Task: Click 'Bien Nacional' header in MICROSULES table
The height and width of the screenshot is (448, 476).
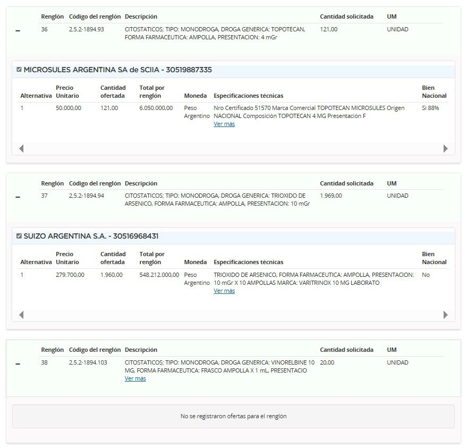Action: tap(434, 92)
